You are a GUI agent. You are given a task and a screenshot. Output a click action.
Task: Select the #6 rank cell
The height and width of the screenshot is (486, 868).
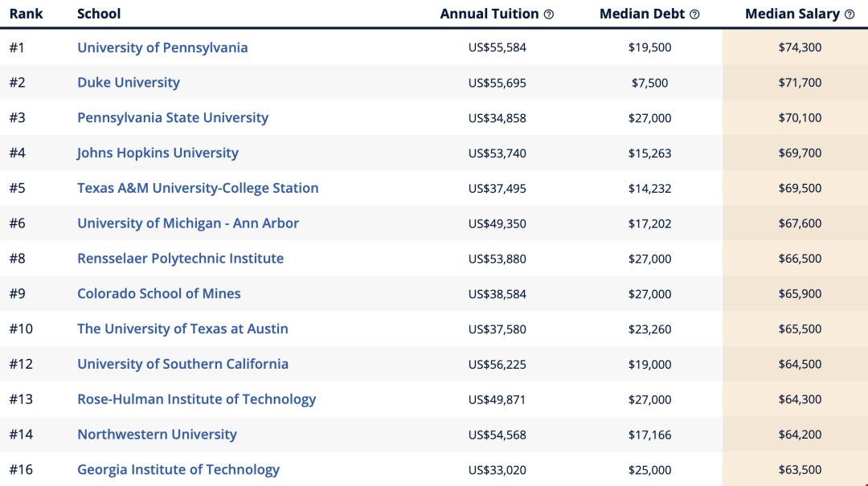coord(17,223)
